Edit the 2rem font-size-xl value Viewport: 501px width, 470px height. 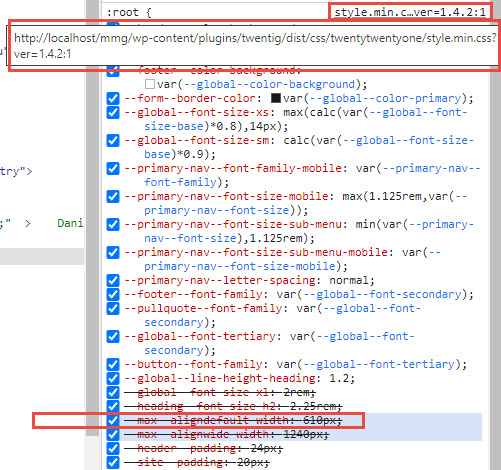click(296, 392)
